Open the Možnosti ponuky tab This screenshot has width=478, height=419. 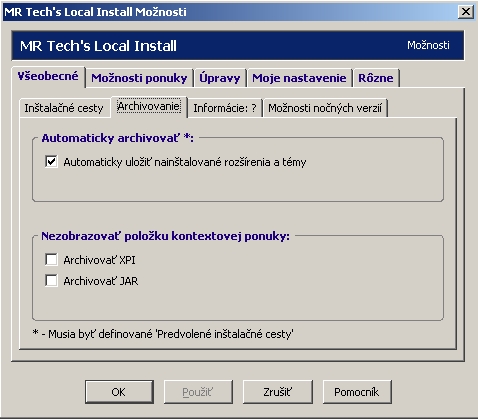pos(139,78)
